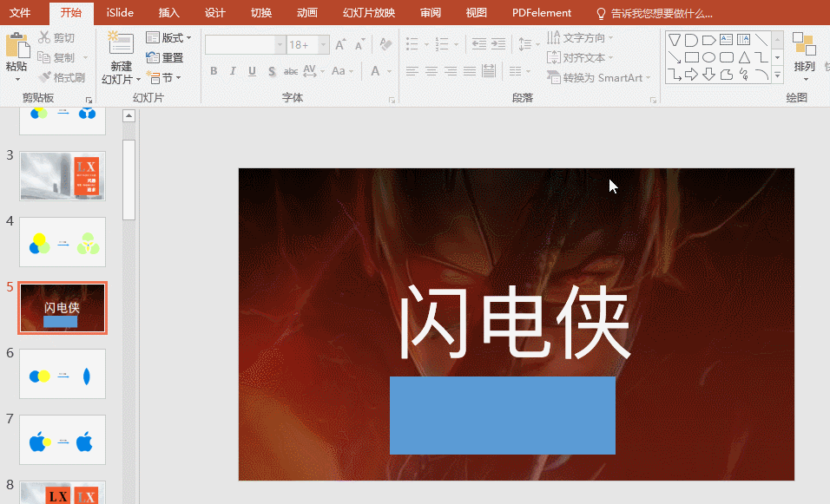Select the oval shape in shapes gallery
The image size is (830, 504).
click(x=708, y=57)
